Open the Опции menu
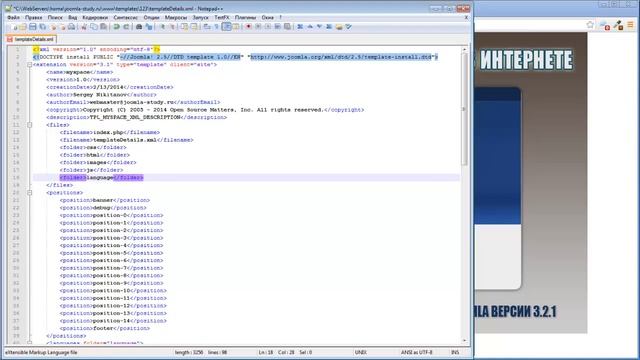 coord(151,18)
